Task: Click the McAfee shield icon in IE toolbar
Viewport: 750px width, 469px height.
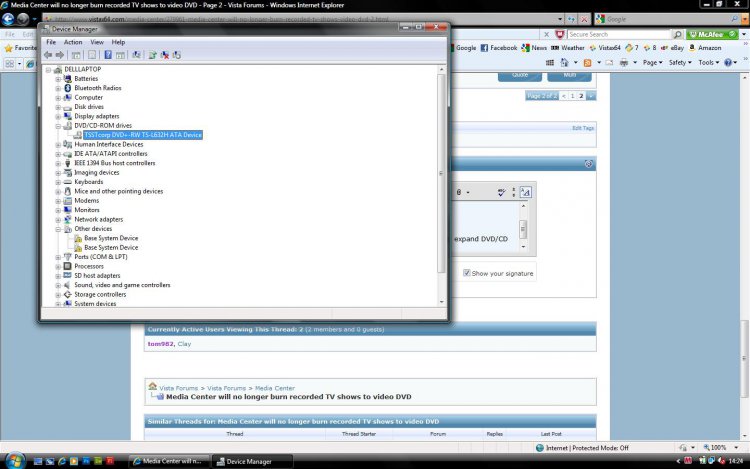Action: (x=560, y=34)
